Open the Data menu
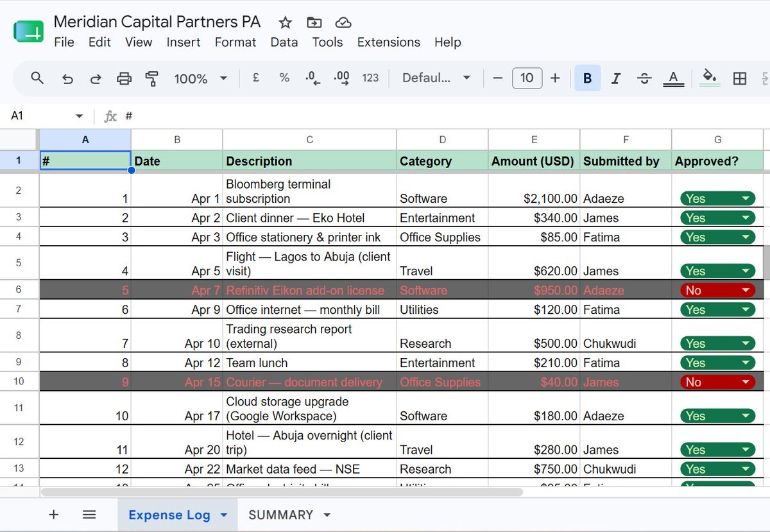 coord(284,42)
